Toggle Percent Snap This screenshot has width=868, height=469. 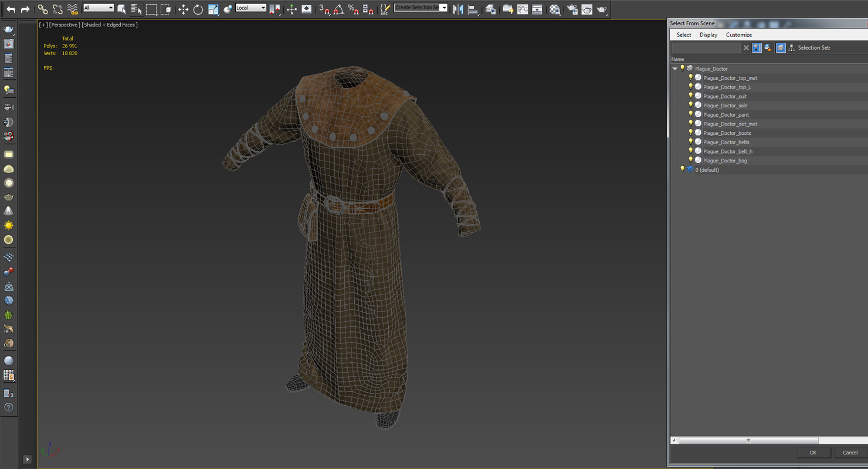354,9
